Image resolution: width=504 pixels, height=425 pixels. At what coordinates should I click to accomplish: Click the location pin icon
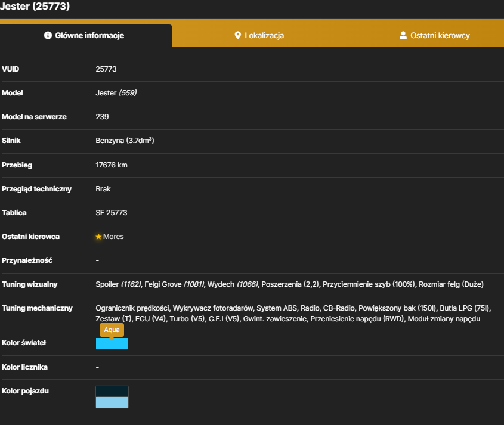[237, 35]
